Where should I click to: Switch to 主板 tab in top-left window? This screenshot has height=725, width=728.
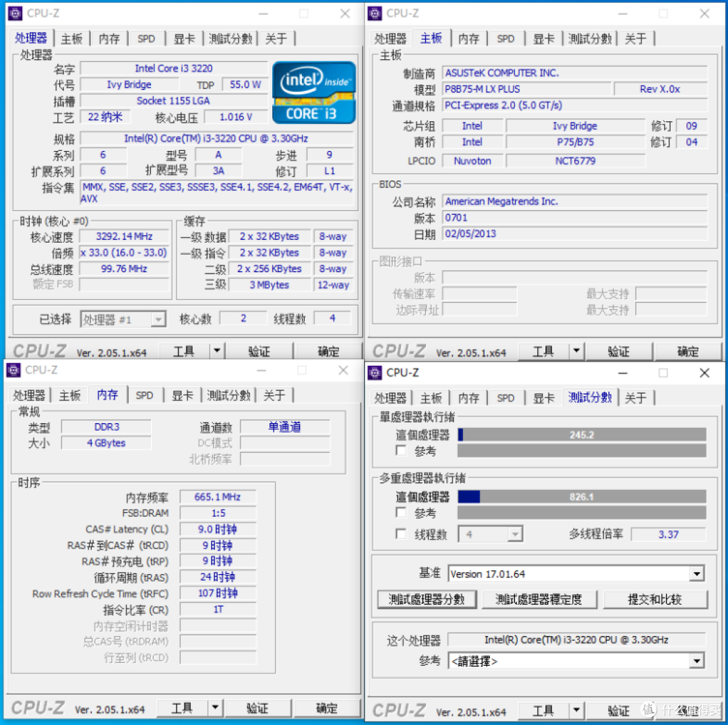click(x=71, y=38)
